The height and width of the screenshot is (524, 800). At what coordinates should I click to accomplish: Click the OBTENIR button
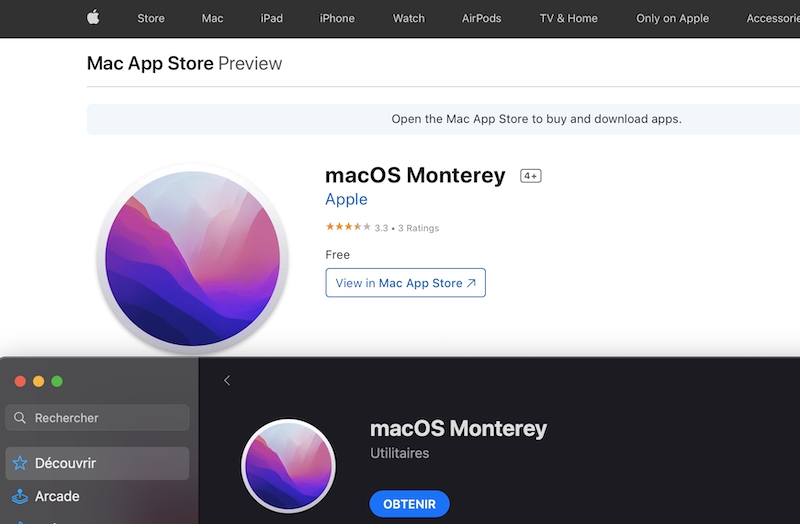point(409,504)
